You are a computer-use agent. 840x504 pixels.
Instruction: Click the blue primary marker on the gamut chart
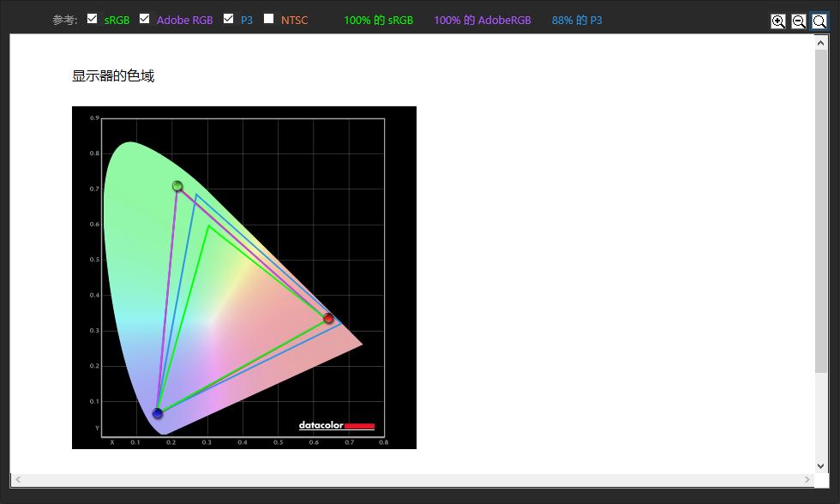pyautogui.click(x=158, y=413)
